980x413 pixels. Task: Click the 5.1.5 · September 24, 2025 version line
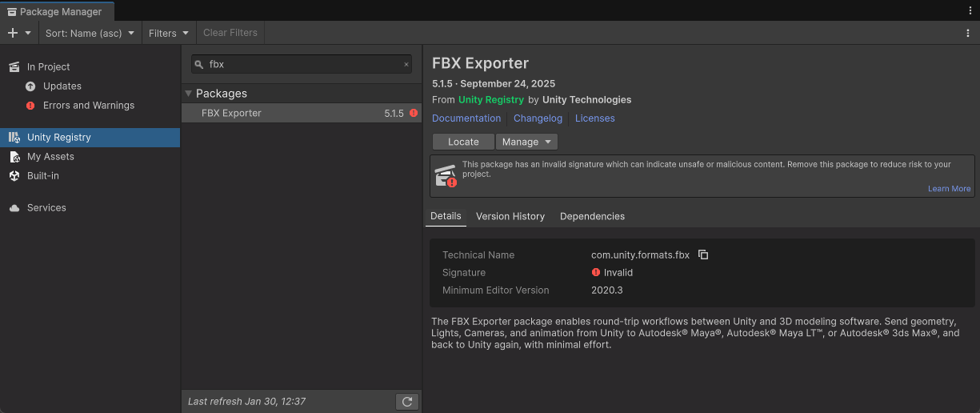tap(494, 83)
